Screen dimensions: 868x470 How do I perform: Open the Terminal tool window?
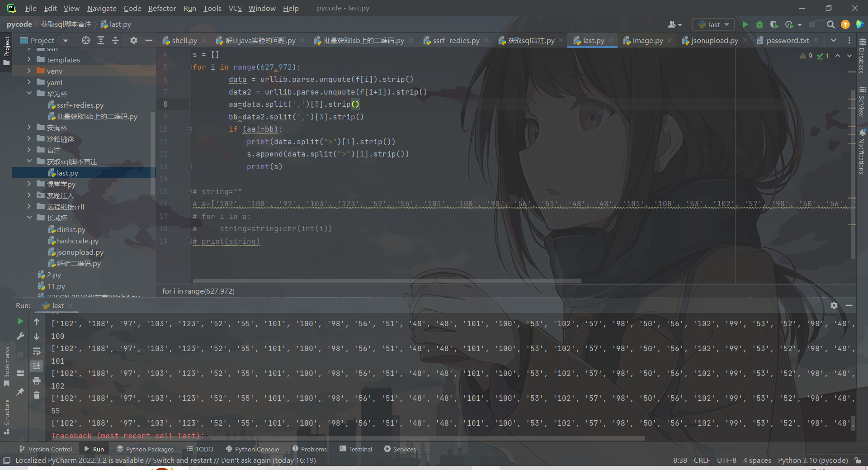(x=359, y=449)
